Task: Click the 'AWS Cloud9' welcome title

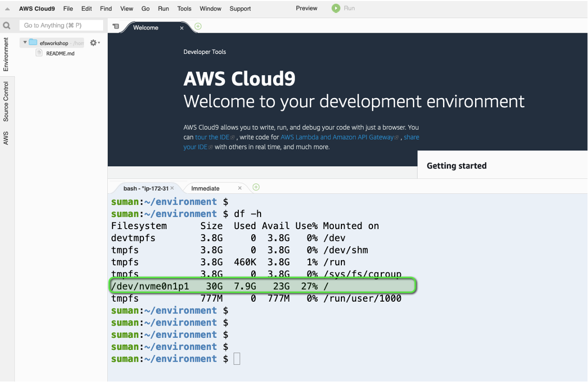Action: pyautogui.click(x=239, y=79)
